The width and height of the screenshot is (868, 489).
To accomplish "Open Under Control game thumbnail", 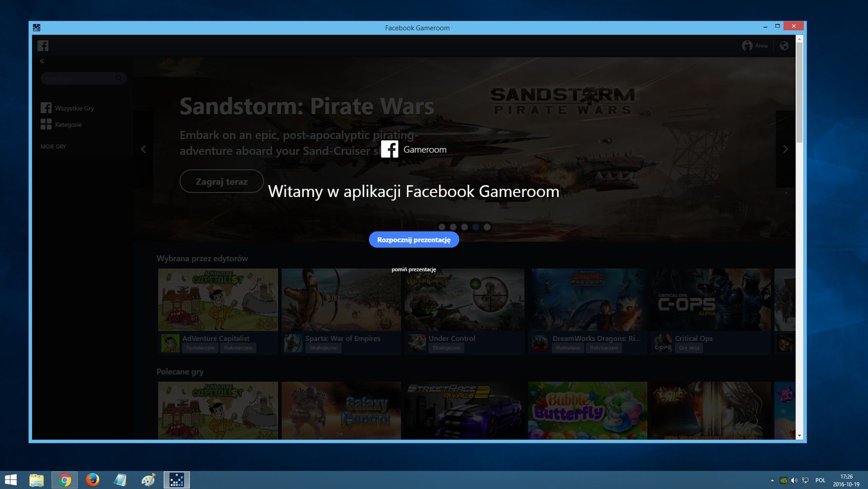I will (464, 300).
